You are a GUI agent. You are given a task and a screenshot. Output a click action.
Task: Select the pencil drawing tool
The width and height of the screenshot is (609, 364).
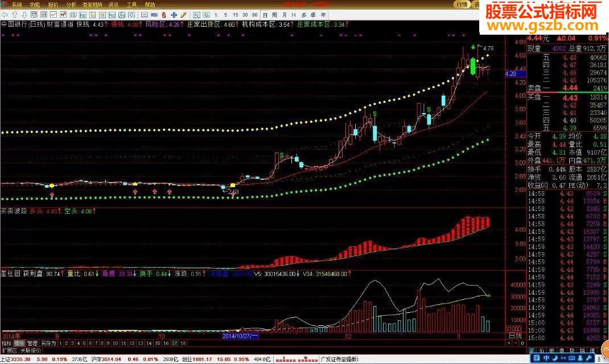(x=183, y=15)
